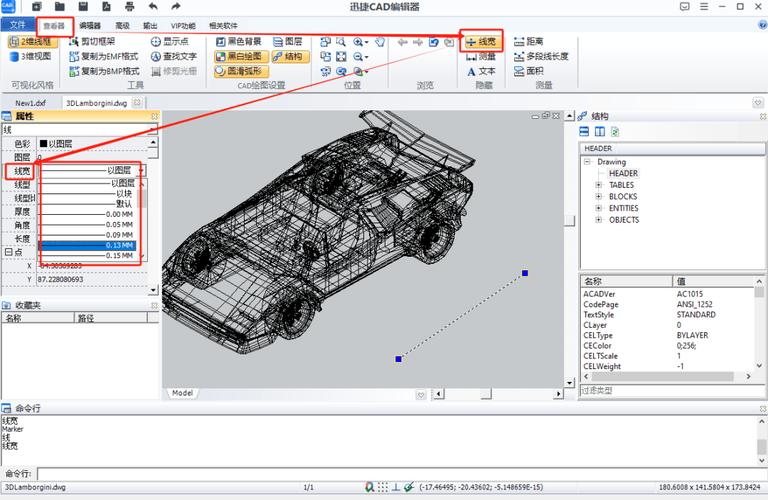The image size is (768, 500).
Task: Expand the ENTITIES tree node
Action: [x=599, y=208]
